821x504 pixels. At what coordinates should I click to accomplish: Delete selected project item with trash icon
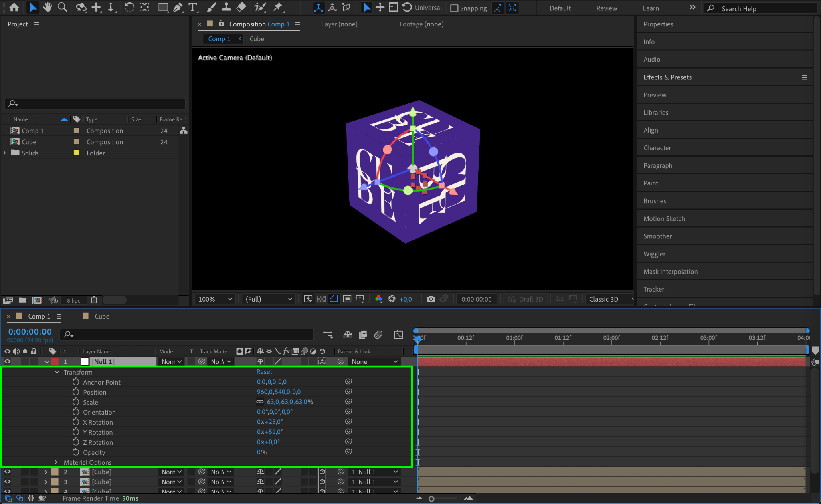(94, 300)
